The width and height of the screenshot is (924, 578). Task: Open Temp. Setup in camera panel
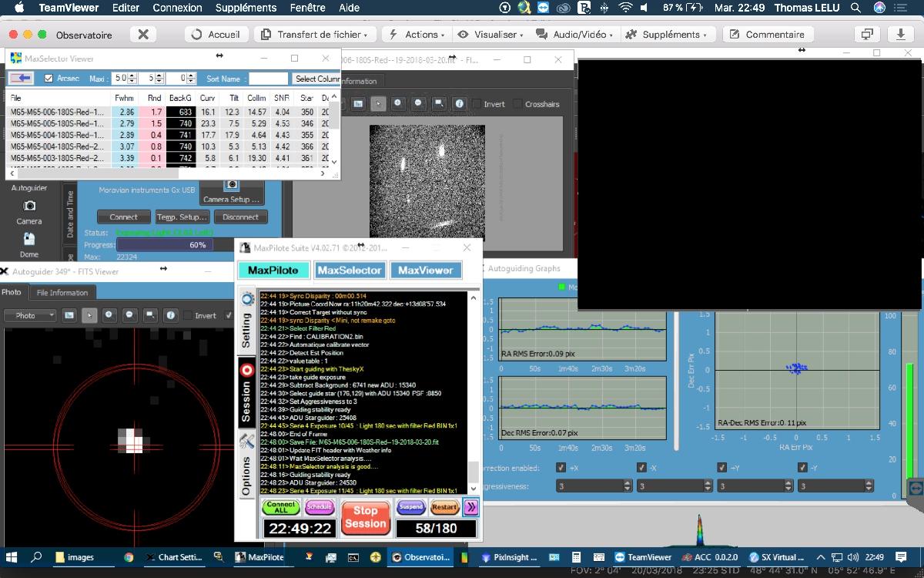181,217
